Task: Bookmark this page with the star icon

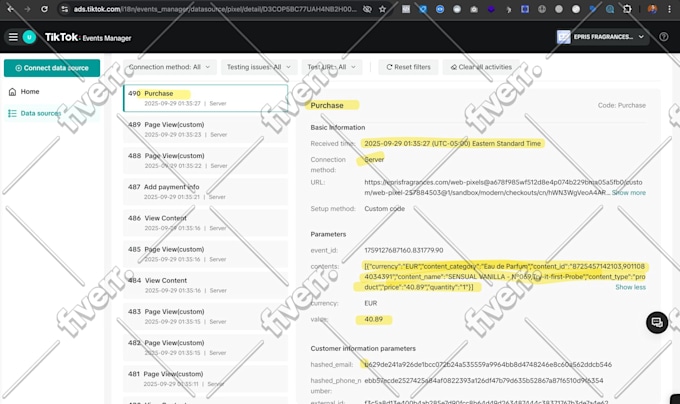Action: click(382, 9)
